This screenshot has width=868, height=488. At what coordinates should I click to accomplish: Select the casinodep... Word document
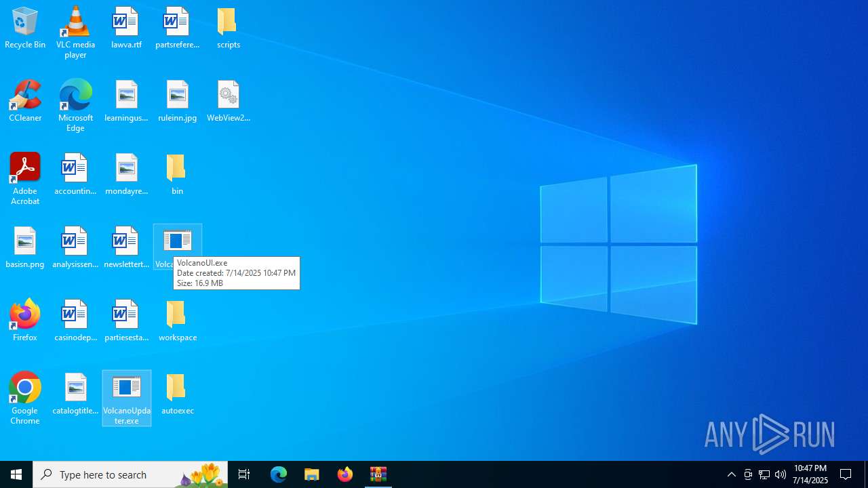(75, 321)
